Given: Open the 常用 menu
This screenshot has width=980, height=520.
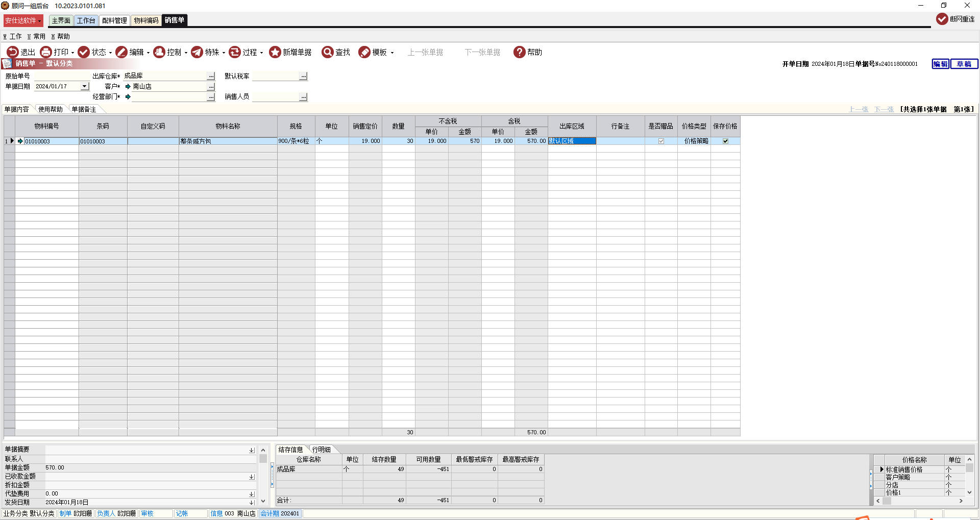Looking at the screenshot, I should (36, 36).
